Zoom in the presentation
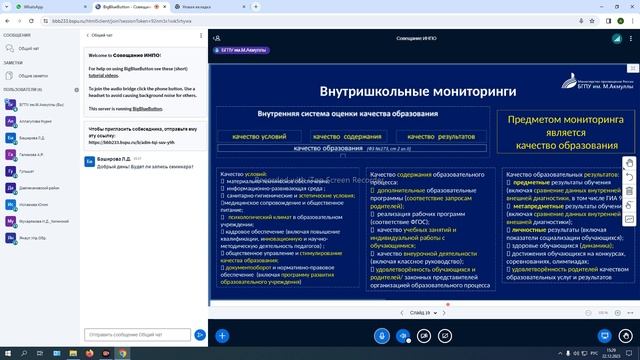Image resolution: width=640 pixels, height=360 pixels. (x=618, y=313)
